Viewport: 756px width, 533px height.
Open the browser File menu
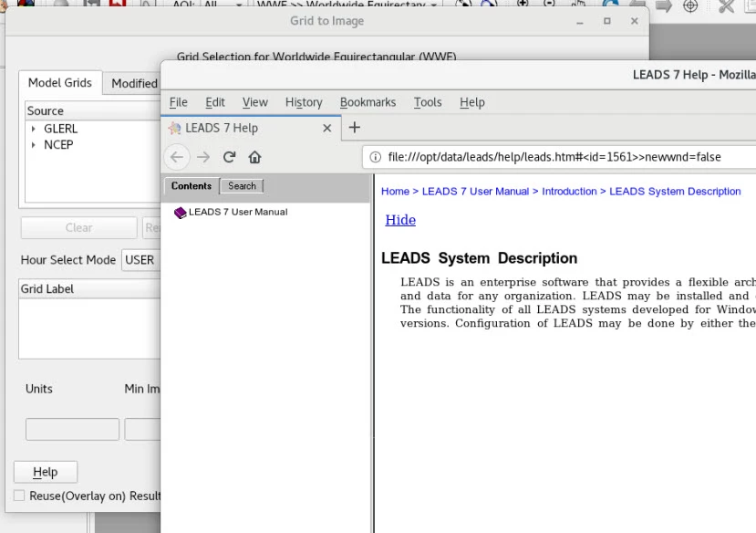[x=178, y=102]
